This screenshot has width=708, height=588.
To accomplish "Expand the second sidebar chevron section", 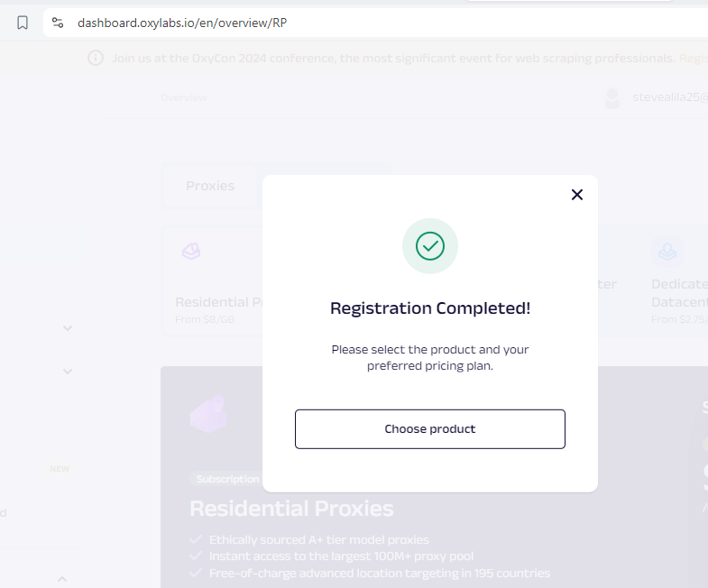I will click(68, 371).
